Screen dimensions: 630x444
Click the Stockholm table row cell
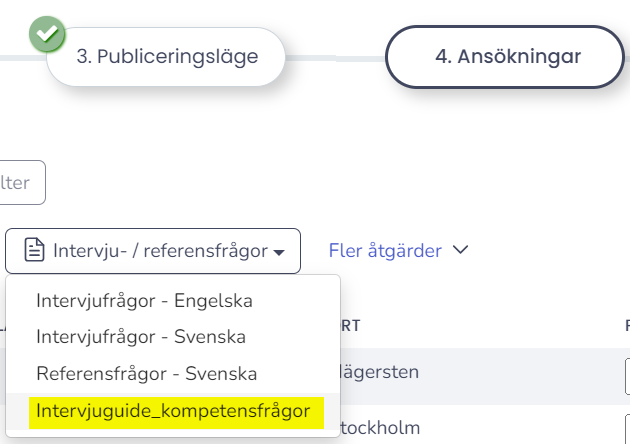(x=380, y=428)
